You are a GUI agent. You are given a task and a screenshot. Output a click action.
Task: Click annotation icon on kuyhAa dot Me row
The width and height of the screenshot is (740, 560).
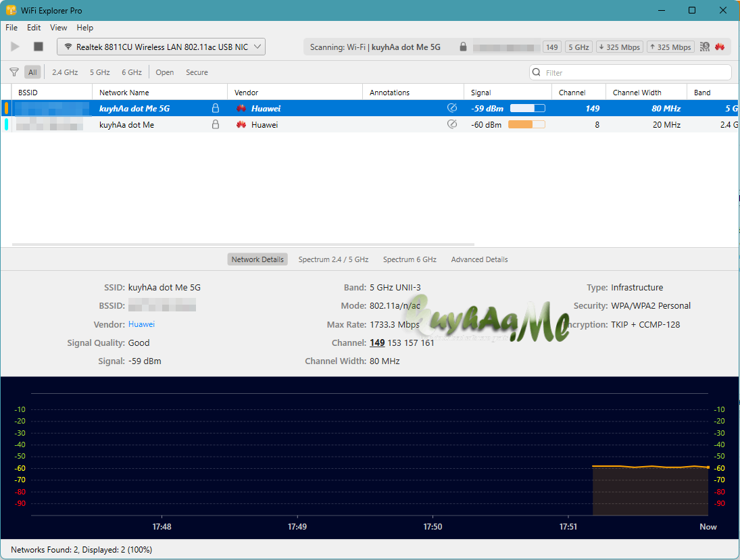coord(451,124)
